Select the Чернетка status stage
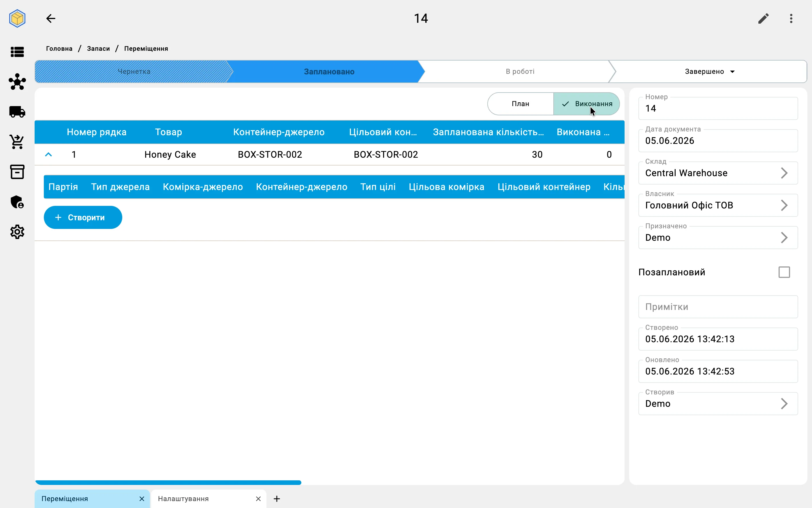The height and width of the screenshot is (508, 812). point(134,72)
